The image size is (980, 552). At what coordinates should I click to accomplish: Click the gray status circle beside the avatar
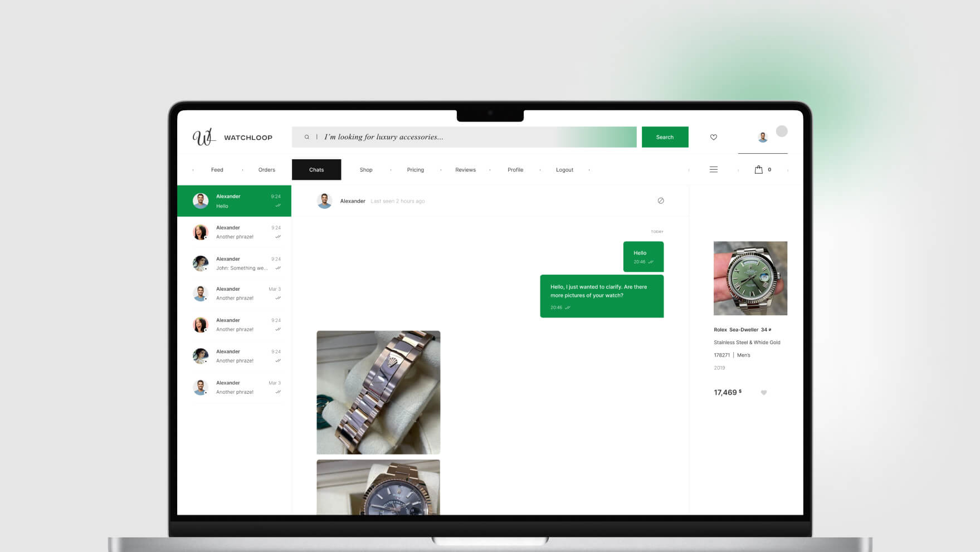(782, 131)
